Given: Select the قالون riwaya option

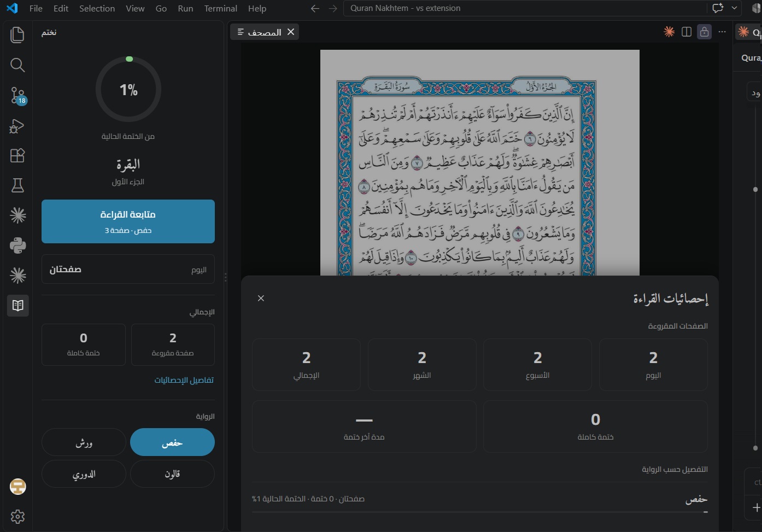Looking at the screenshot, I should 172,473.
